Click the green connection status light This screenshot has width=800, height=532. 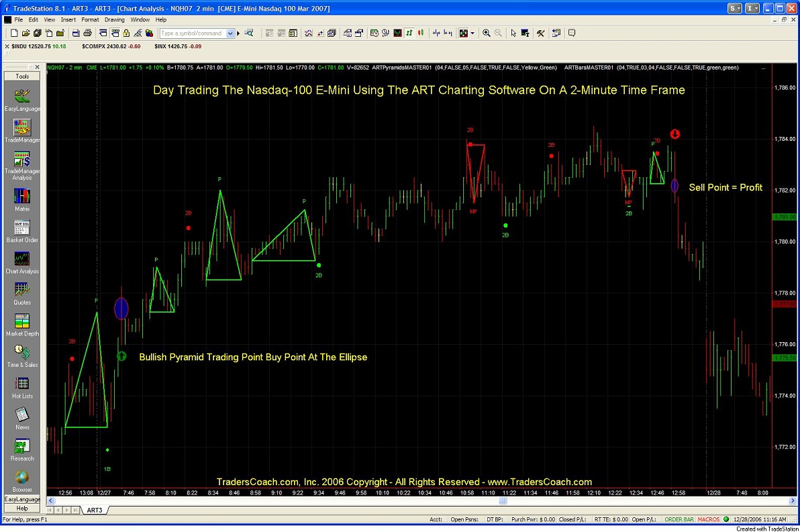point(726,519)
